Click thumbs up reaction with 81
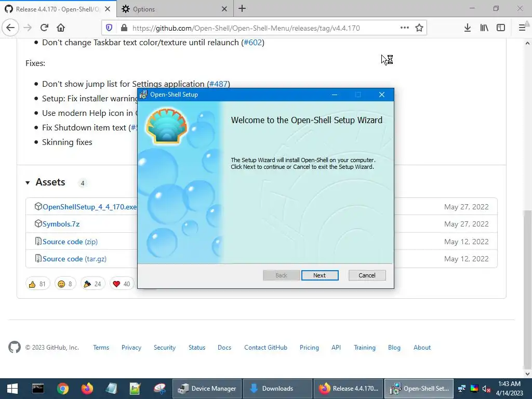The width and height of the screenshot is (532, 399). click(x=37, y=284)
